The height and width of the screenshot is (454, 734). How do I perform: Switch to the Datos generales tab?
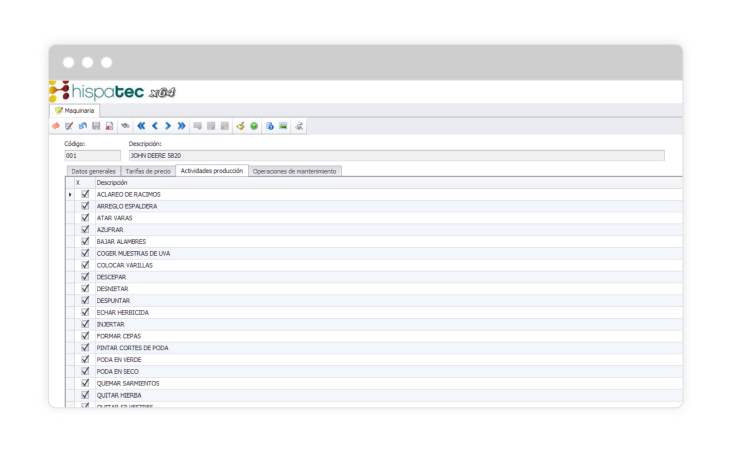tap(93, 171)
